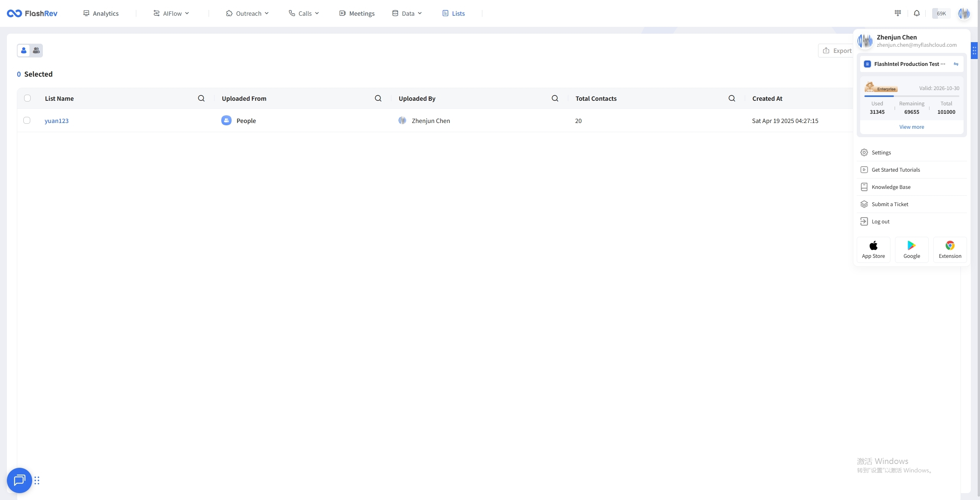Click the Knowledge Base book icon
980x500 pixels.
click(864, 187)
